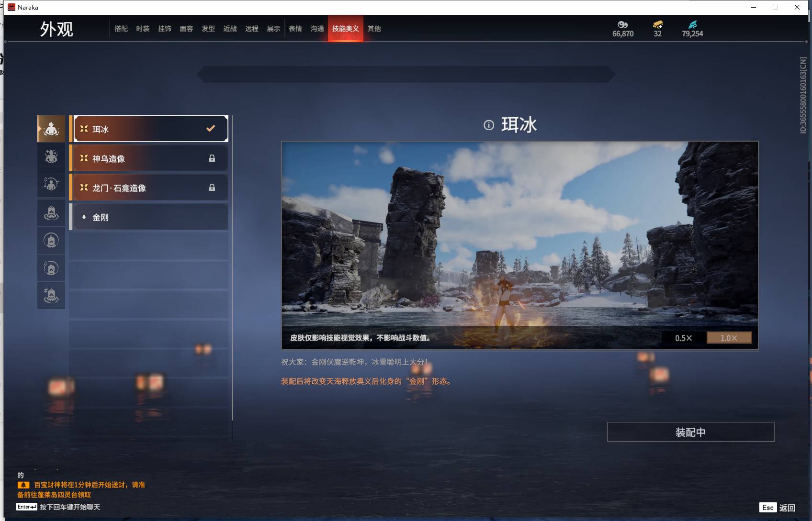Click the 装配中 equip button
This screenshot has height=521, width=812.
click(690, 432)
